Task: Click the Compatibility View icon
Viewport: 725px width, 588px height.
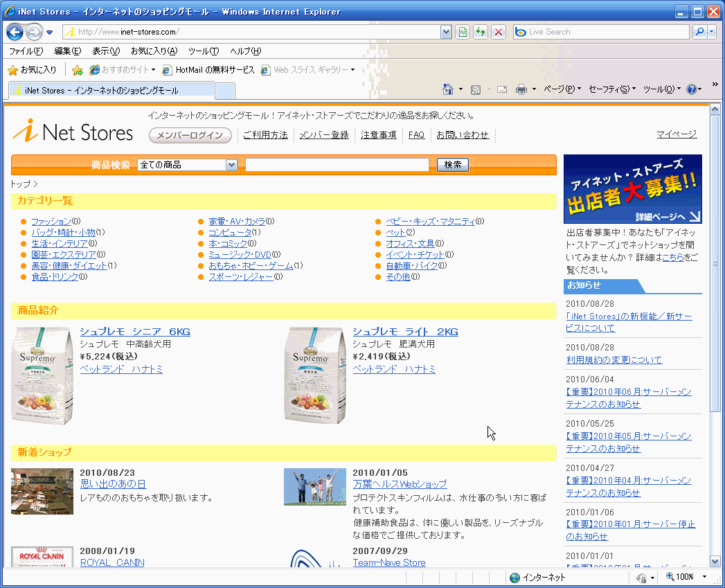Action: click(x=462, y=32)
